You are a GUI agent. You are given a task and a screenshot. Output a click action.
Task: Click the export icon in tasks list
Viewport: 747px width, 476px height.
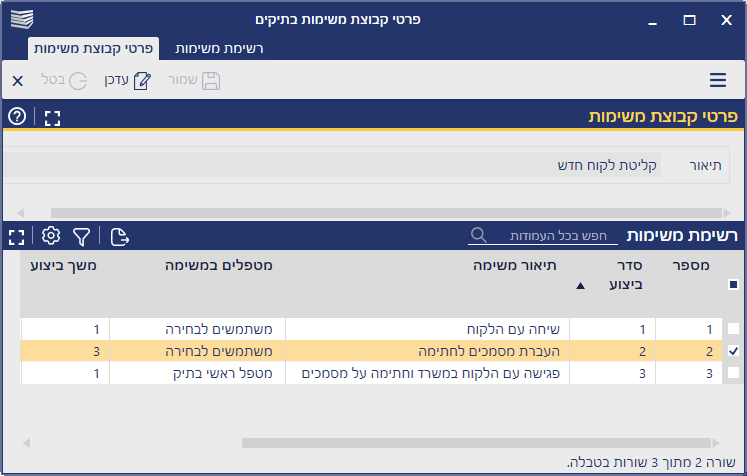click(x=120, y=237)
